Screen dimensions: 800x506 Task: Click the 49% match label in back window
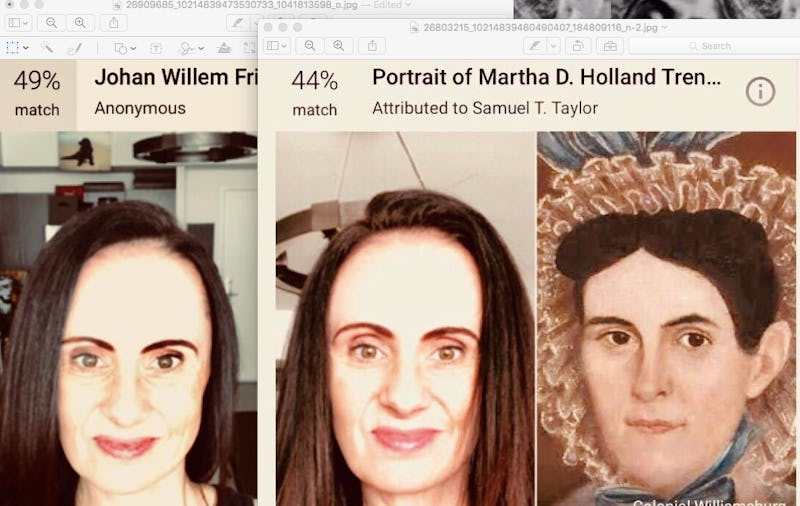[x=37, y=93]
